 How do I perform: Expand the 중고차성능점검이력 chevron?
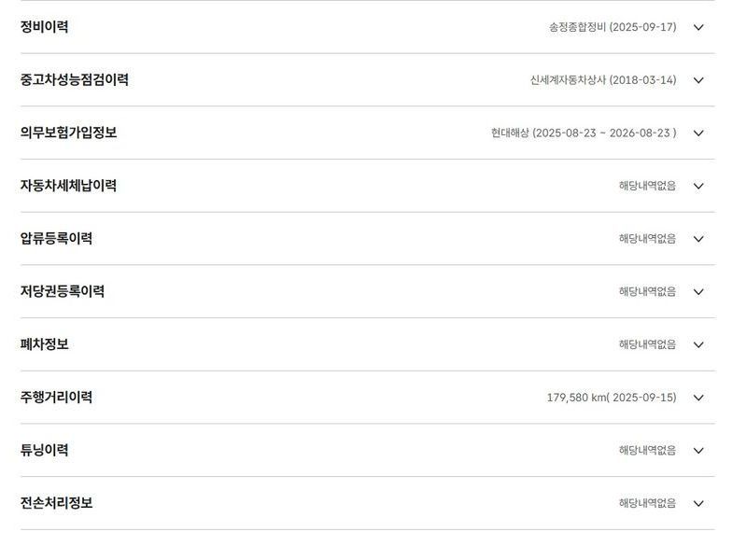click(698, 80)
